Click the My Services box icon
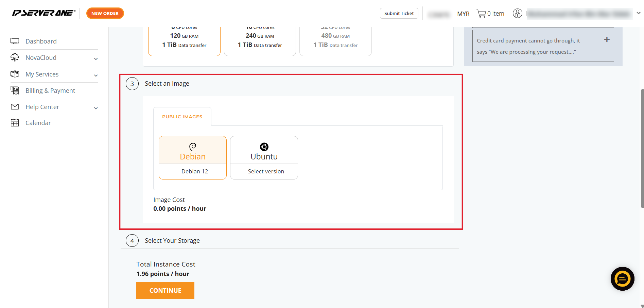 15,74
